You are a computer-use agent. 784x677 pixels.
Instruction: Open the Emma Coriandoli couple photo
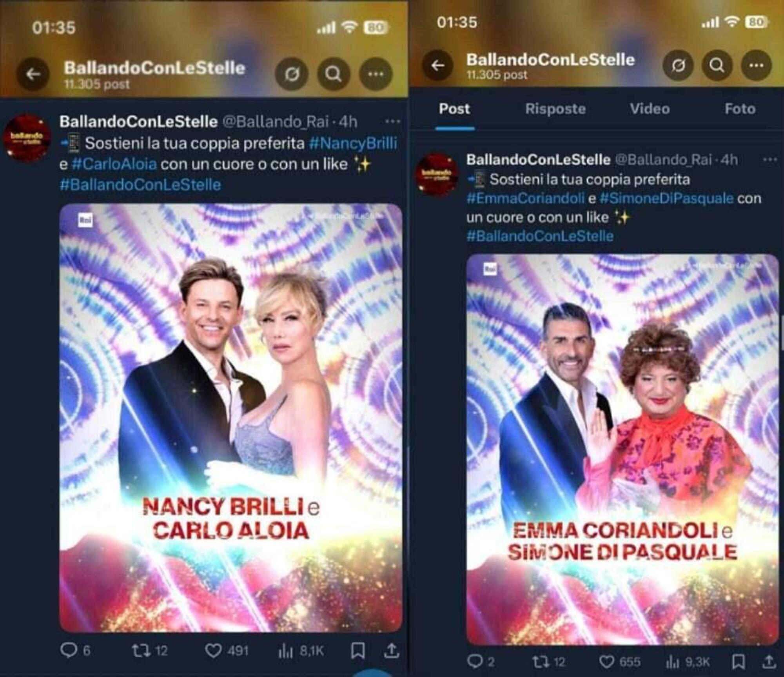coord(622,450)
